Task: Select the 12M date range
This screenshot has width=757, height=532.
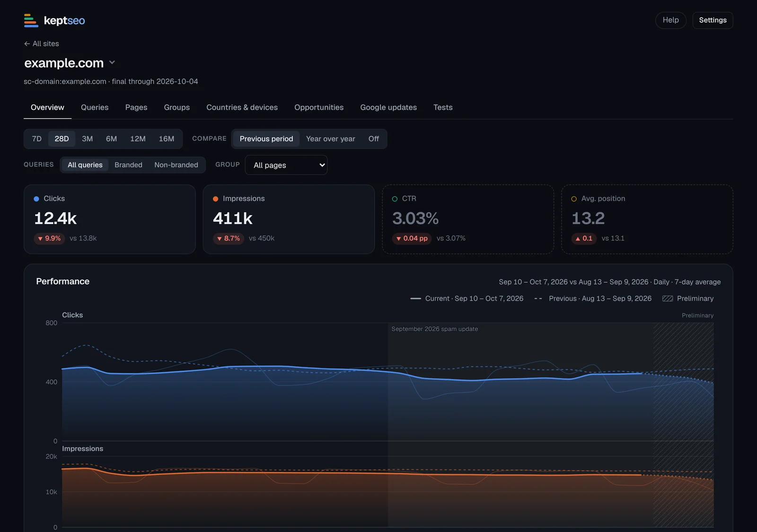Action: tap(138, 139)
